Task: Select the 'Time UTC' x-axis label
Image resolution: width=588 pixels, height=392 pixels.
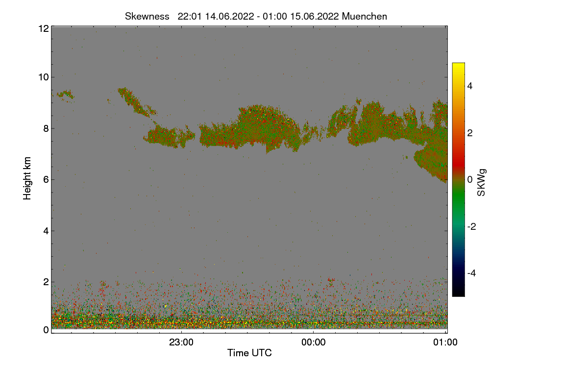Action: tap(249, 353)
